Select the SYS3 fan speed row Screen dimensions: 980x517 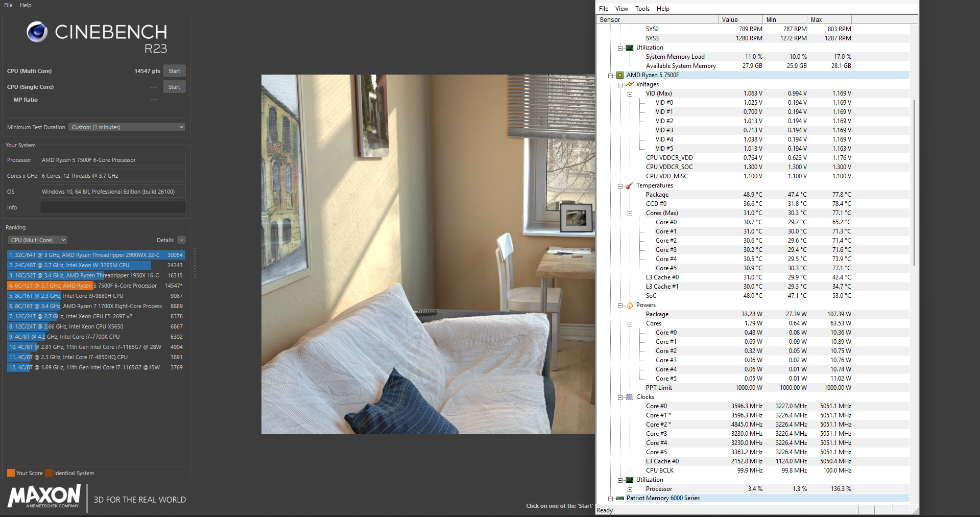coord(753,38)
